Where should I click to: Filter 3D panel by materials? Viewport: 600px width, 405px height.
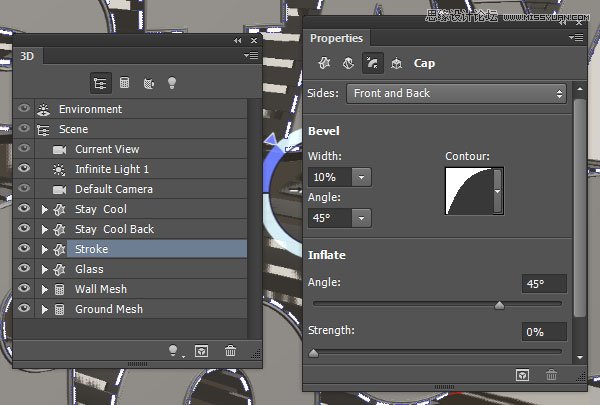coord(148,83)
